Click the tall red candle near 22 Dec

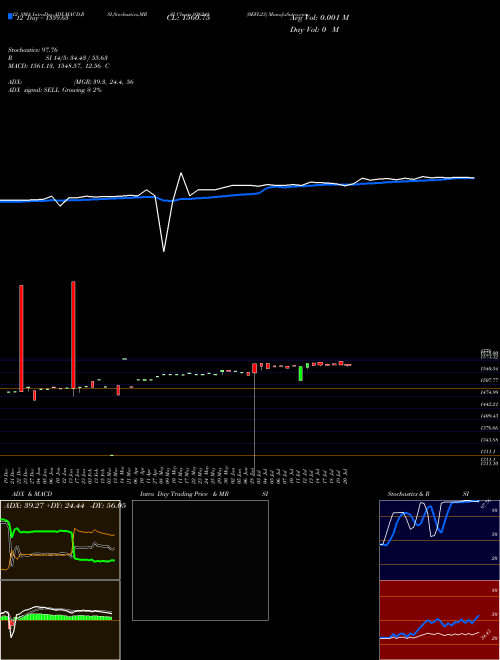tap(21, 338)
